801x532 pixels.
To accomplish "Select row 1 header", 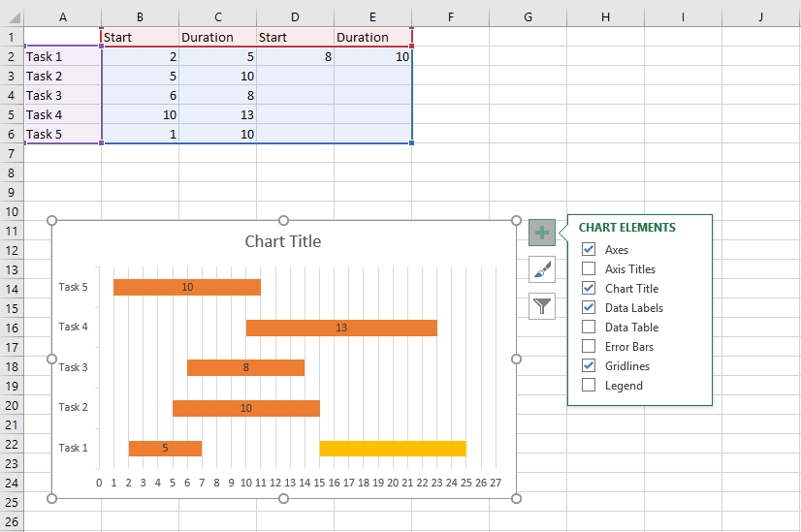I will point(12,37).
